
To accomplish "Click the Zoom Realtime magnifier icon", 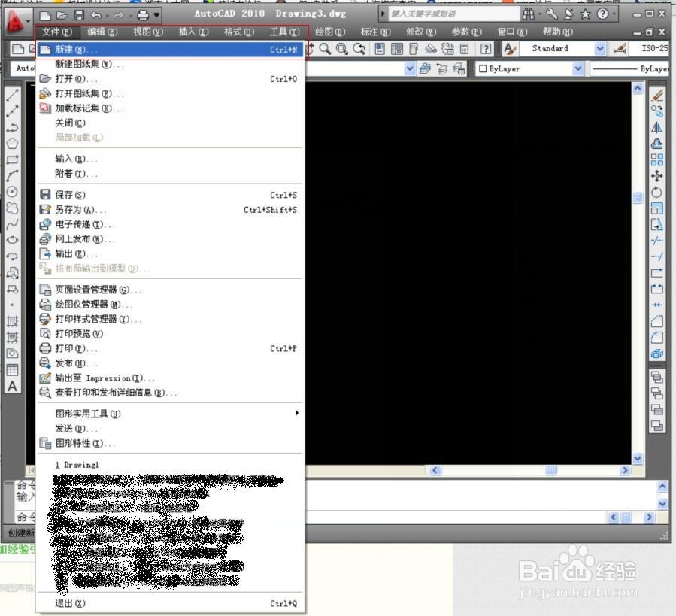I will [326, 49].
